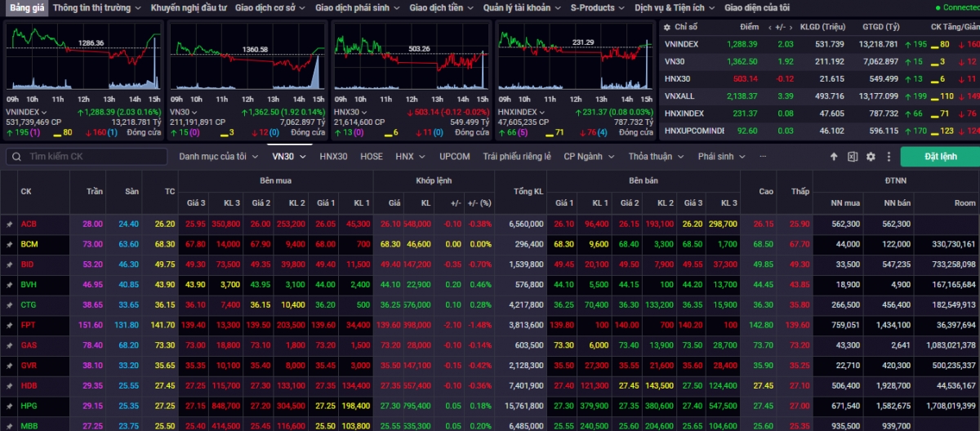Select the HNX30 board tab
The width and height of the screenshot is (980, 431).
(333, 156)
